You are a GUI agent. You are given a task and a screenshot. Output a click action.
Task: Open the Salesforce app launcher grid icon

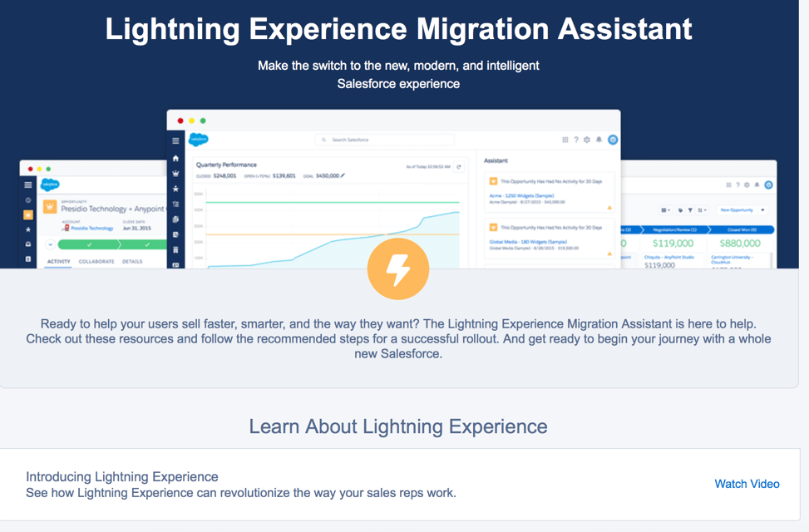[x=564, y=140]
